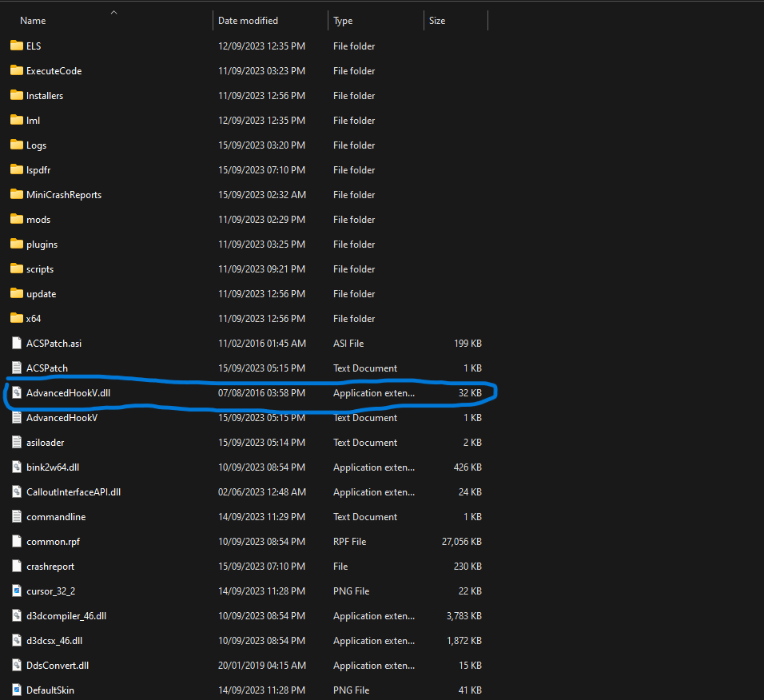Select the plugins folder name
Viewport: 764px width, 700px height.
coord(42,245)
